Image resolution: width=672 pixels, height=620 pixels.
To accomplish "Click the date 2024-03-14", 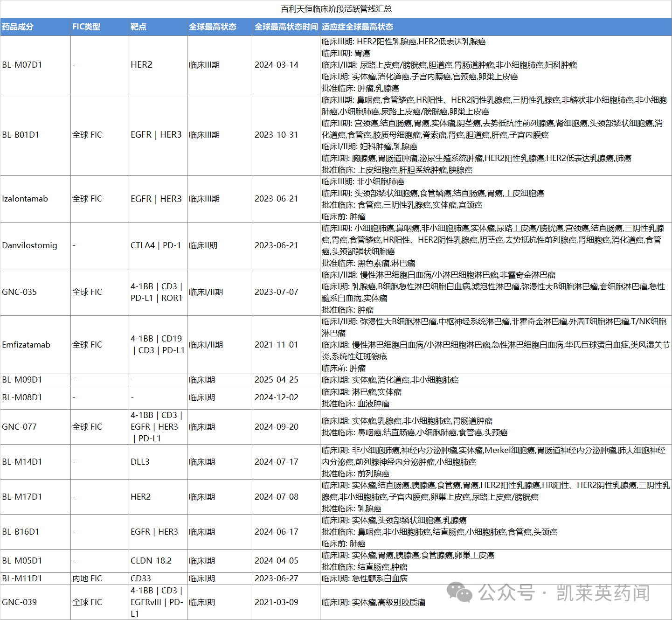I will (277, 65).
